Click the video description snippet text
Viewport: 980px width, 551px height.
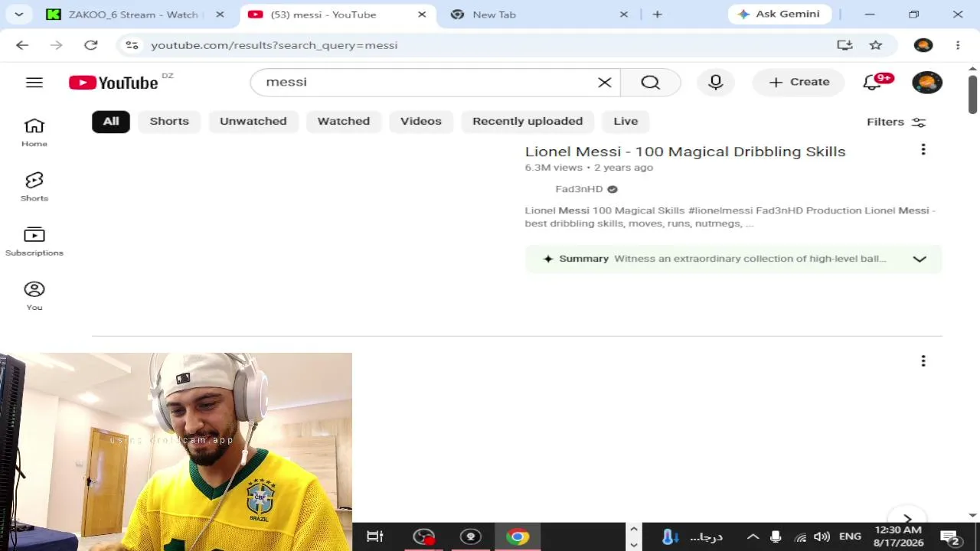pyautogui.click(x=730, y=217)
